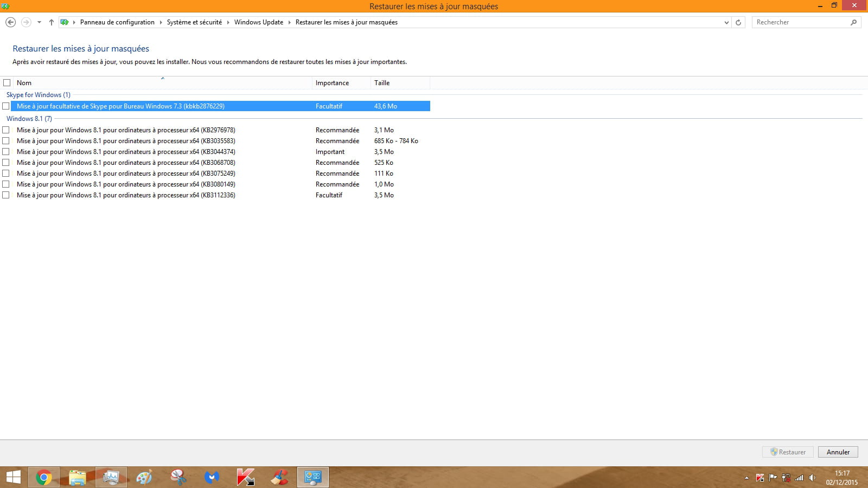Go to Système et sécurité breadcrumb

point(194,22)
